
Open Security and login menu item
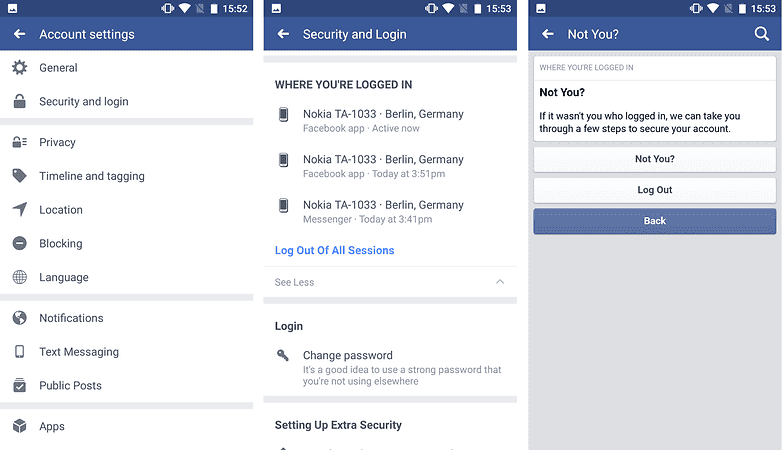tap(84, 102)
